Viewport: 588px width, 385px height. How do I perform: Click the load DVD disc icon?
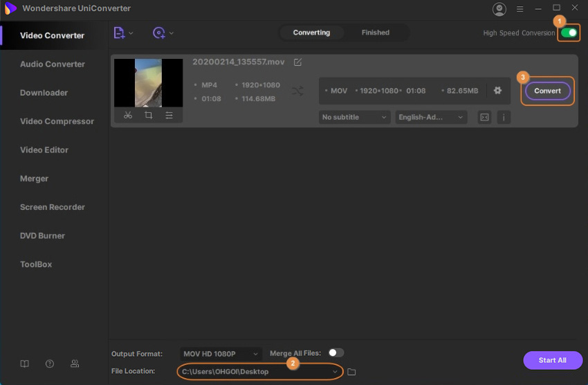click(159, 33)
